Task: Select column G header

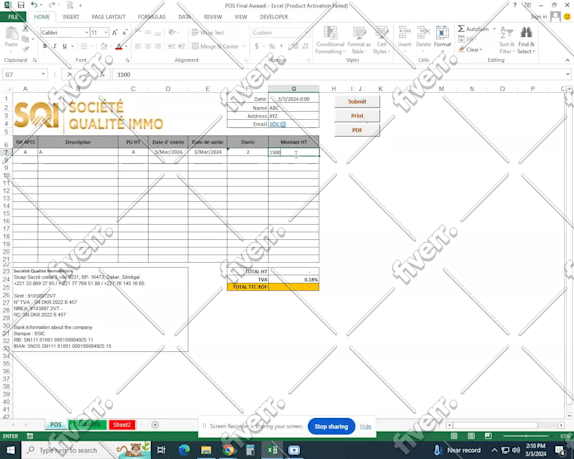Action: point(294,89)
